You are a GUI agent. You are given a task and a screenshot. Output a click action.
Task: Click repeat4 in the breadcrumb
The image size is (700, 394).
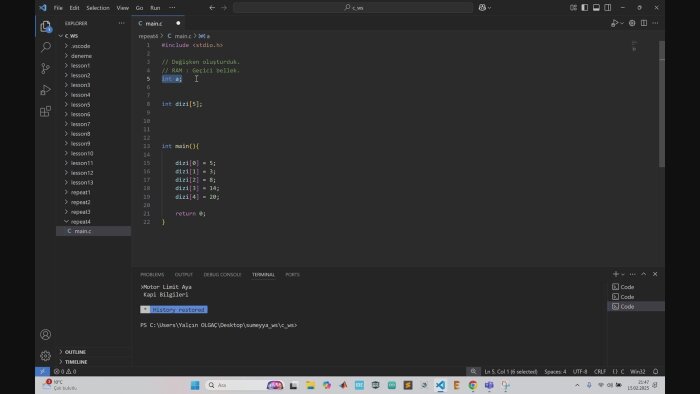148,36
